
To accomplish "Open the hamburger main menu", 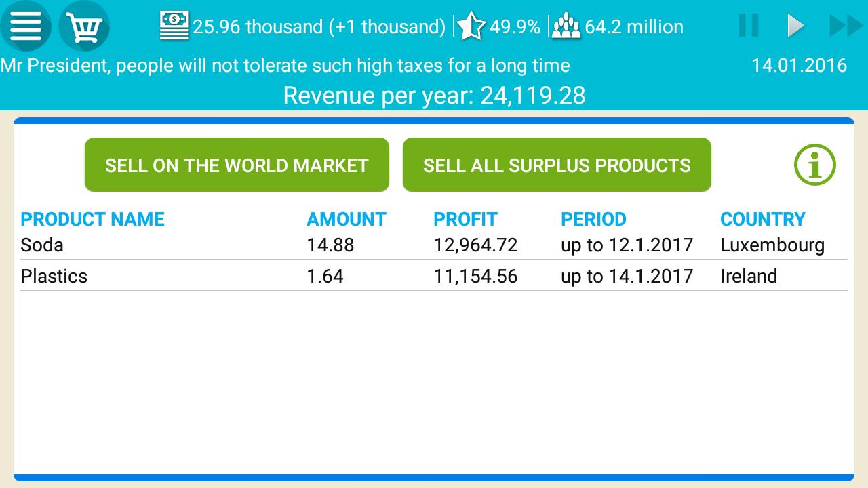I will tap(26, 26).
